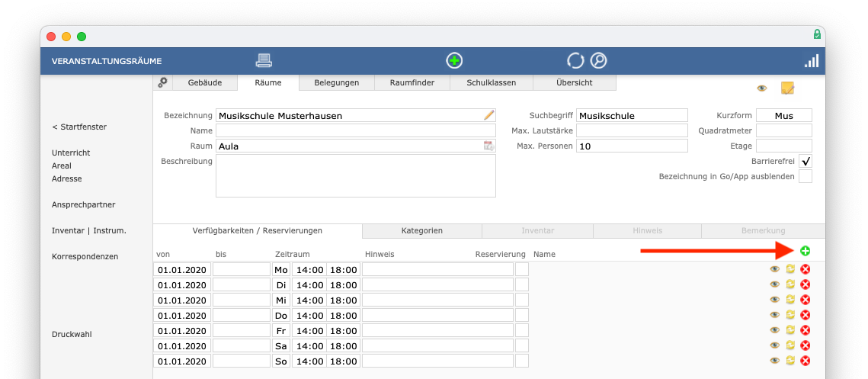Click the Quadratmeter field
The height and width of the screenshot is (379, 868).
tap(784, 130)
